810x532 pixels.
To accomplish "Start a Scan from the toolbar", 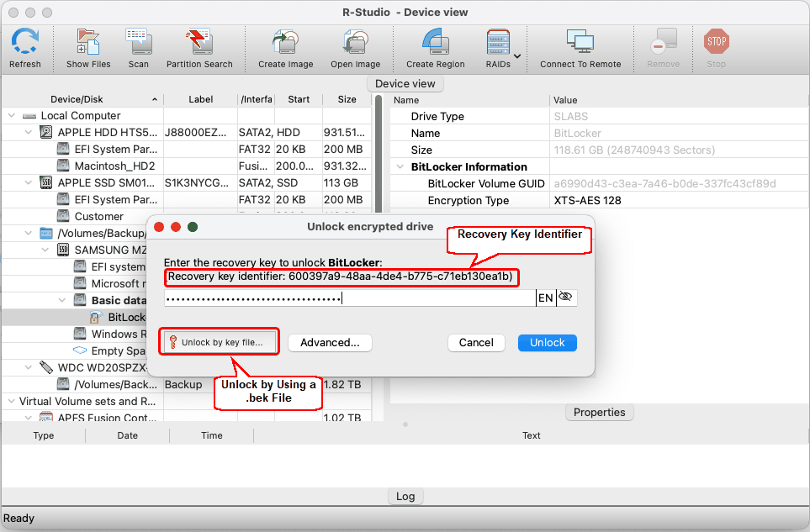I will (x=138, y=41).
